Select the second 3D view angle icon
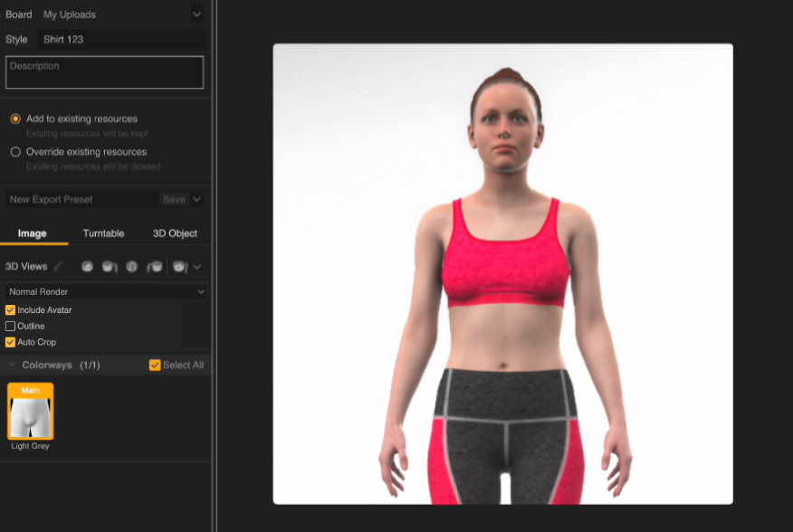Image resolution: width=793 pixels, height=532 pixels. 110,267
